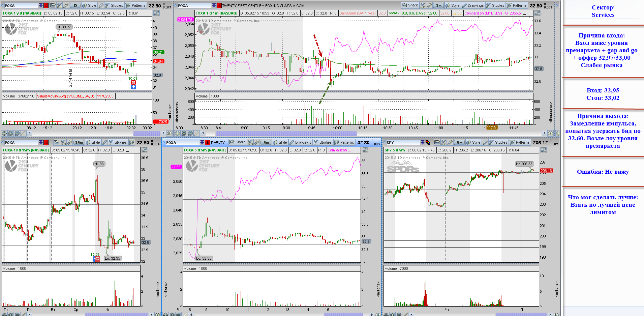644x316 pixels.
Task: Open Style on the FOXA 15m chart
Action: point(93,142)
